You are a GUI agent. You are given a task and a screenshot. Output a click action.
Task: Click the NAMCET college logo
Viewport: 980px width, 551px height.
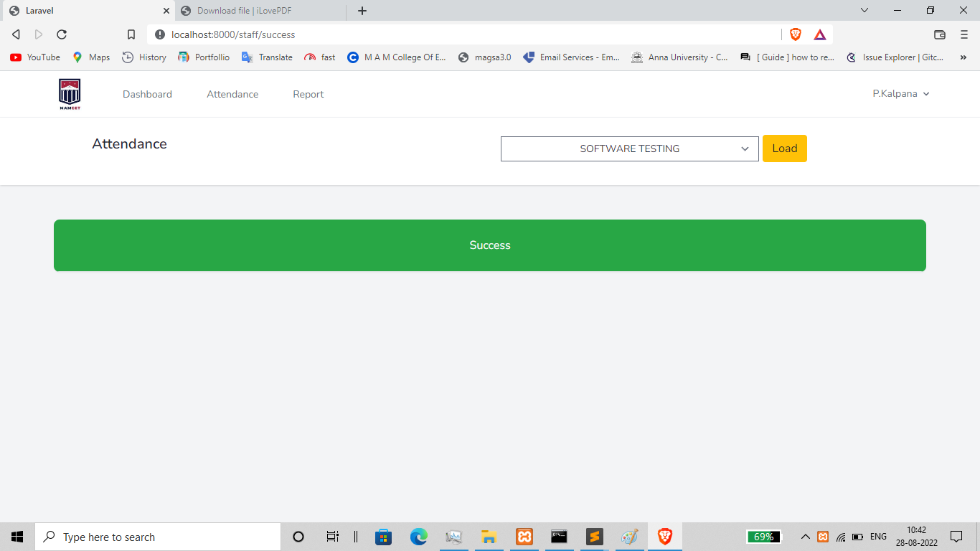(x=69, y=93)
